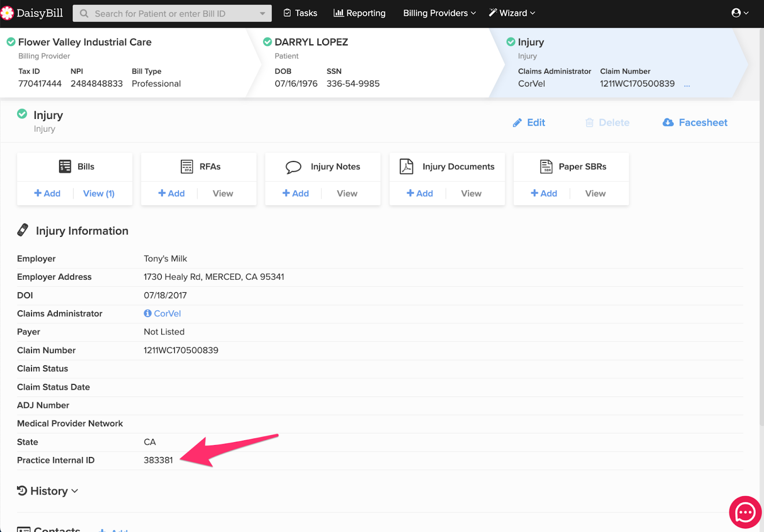Image resolution: width=764 pixels, height=532 pixels.
Task: Select Practice Internal ID value 383381
Action: click(x=158, y=460)
